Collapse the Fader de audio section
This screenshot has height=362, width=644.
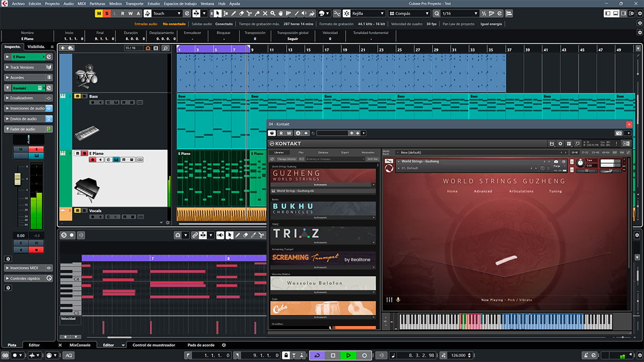[x=28, y=129]
